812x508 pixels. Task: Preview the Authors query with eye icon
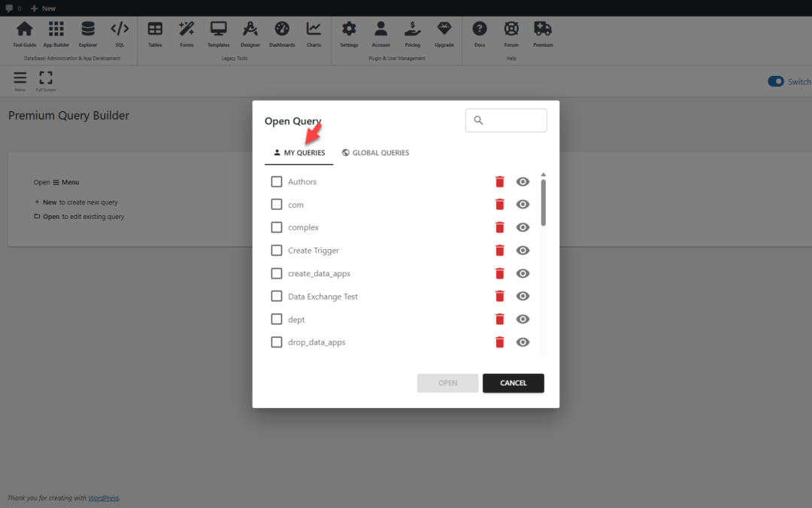(523, 181)
